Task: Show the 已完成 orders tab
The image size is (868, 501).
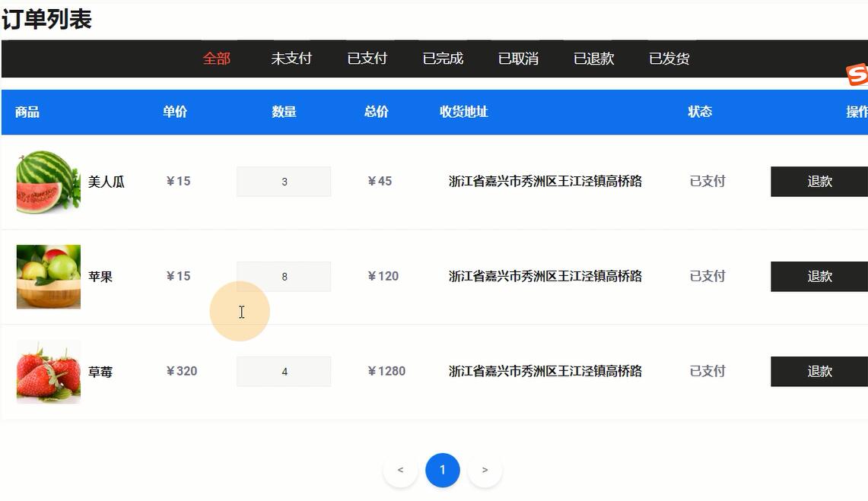Action: 442,59
